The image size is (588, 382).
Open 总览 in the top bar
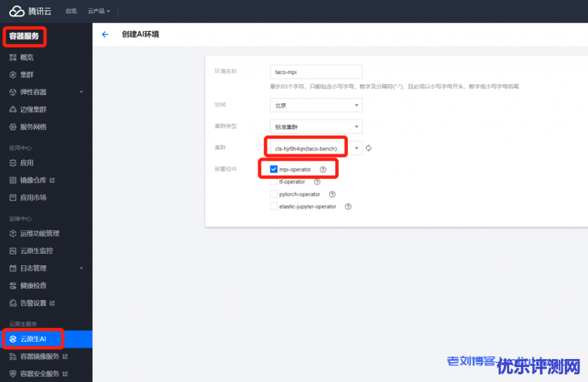[x=71, y=11]
